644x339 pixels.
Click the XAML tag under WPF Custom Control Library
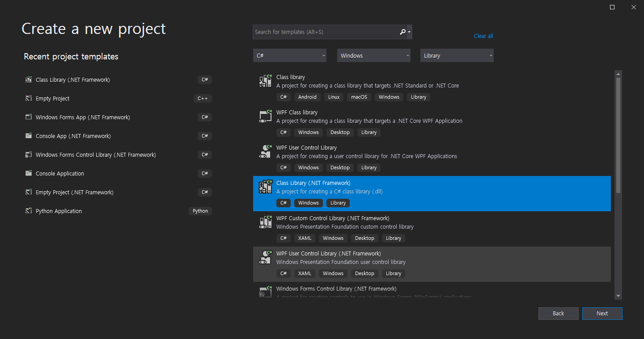[x=305, y=238]
